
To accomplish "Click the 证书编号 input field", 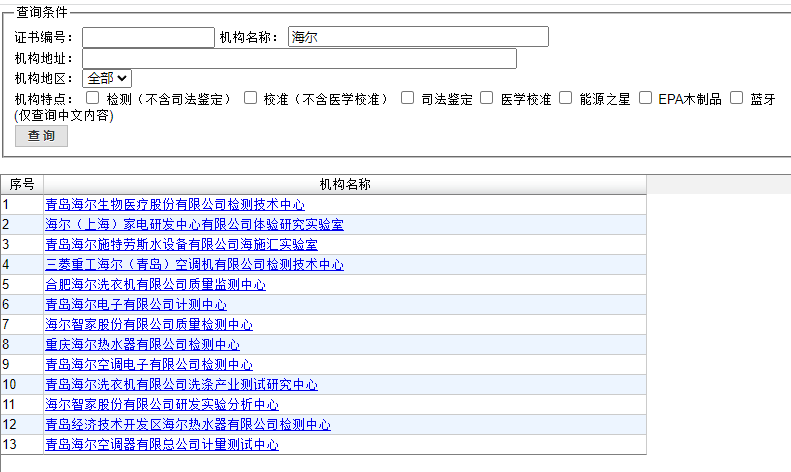I will click(x=148, y=37).
